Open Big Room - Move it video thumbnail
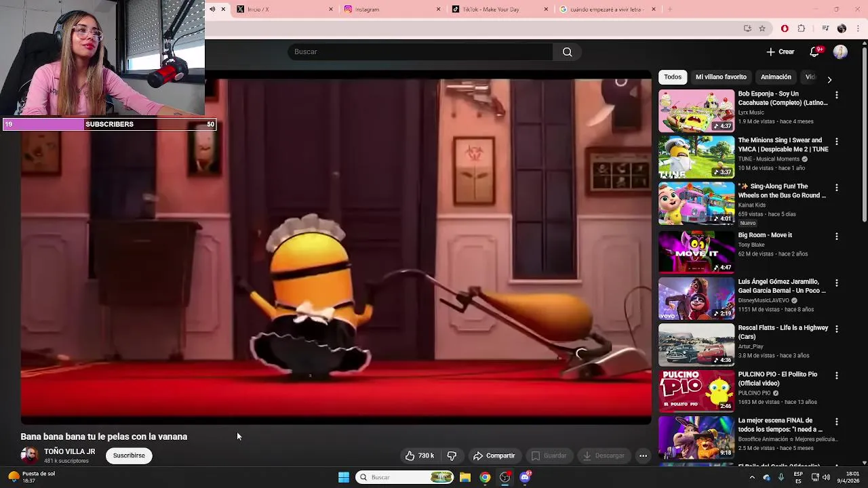Viewport: 868px width, 488px height. coord(696,251)
